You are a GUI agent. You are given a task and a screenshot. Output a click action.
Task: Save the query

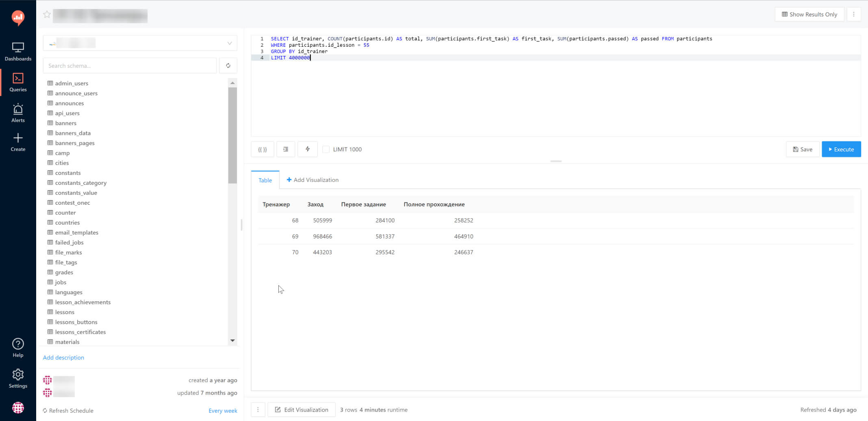coord(803,149)
